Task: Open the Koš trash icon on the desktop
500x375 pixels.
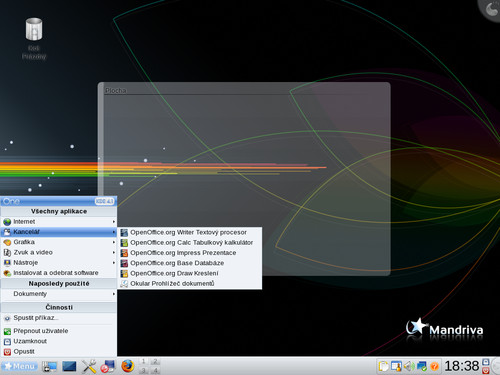Action: click(34, 39)
